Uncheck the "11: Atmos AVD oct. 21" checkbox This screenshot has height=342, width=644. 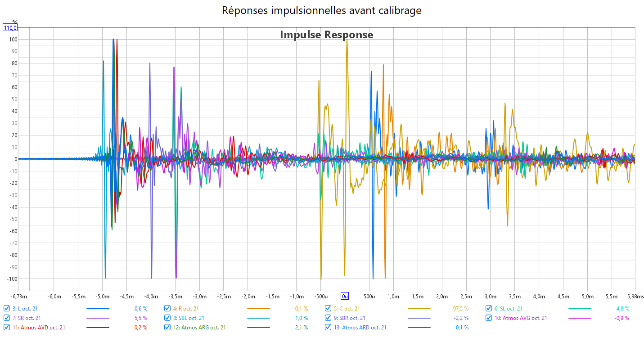7,328
